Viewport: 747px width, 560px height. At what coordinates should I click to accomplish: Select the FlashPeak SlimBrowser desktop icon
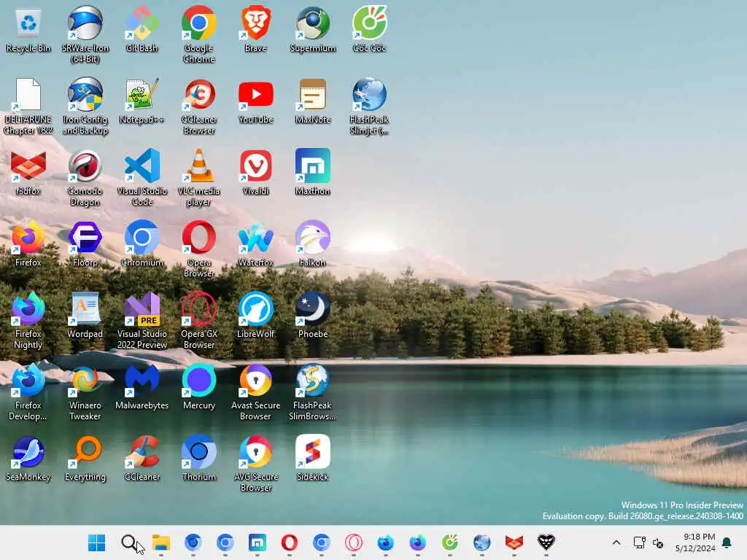point(313,392)
